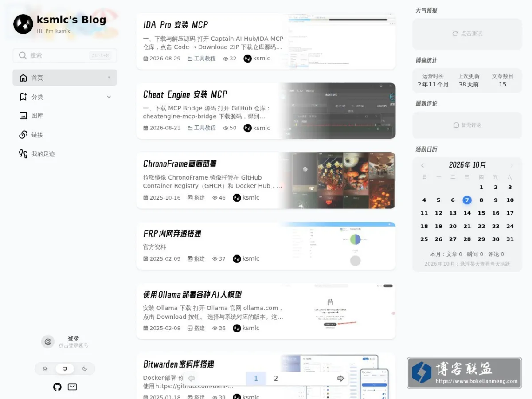The width and height of the screenshot is (532, 399).
Task: Expand the 分类 chevron arrow
Action: pos(109,97)
